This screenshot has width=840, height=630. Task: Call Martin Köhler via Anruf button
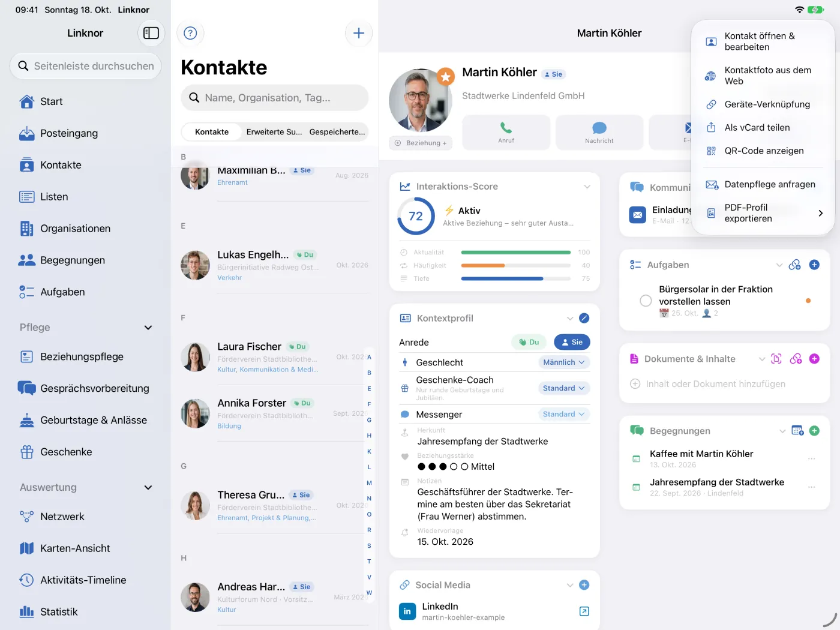click(x=506, y=132)
